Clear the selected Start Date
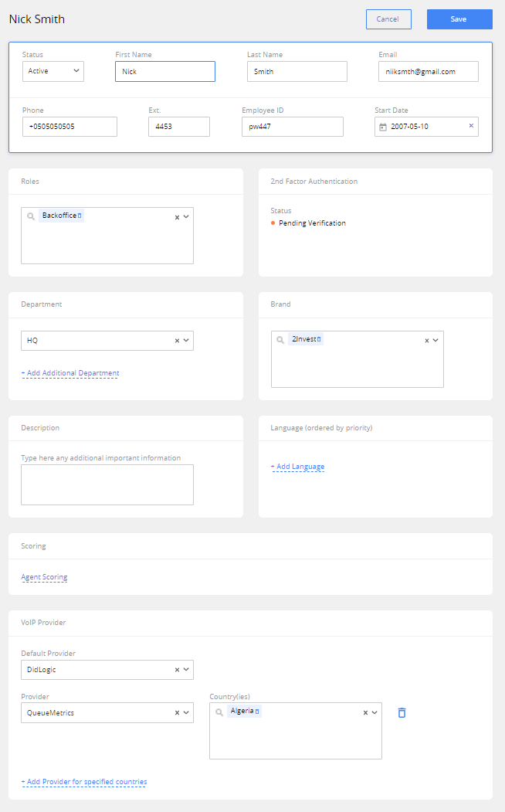The image size is (505, 812). click(x=472, y=126)
